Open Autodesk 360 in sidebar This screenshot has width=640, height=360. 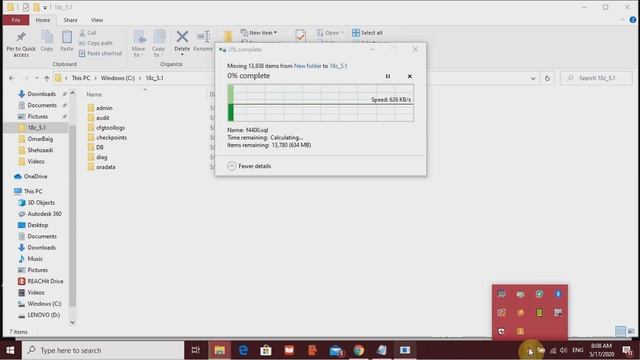point(40,213)
